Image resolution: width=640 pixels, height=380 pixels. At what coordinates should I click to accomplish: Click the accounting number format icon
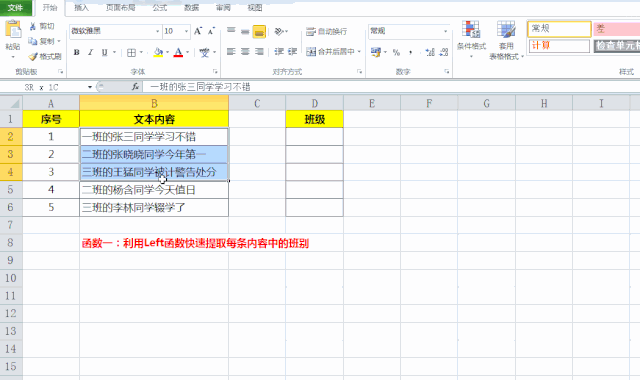point(376,52)
